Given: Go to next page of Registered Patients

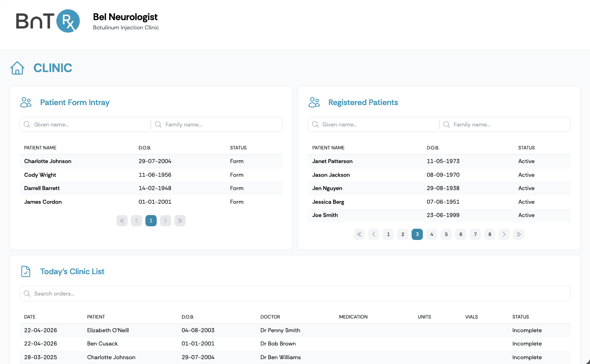Looking at the screenshot, I should click(x=504, y=234).
